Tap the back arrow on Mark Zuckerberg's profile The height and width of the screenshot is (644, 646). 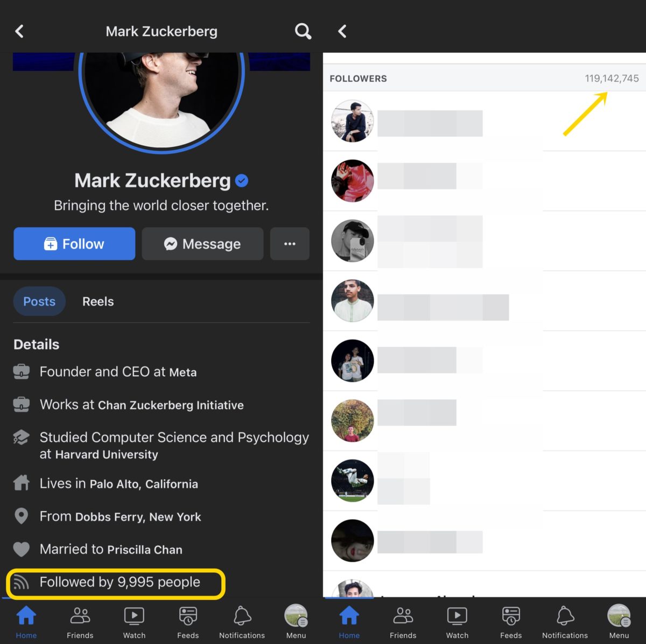(19, 31)
